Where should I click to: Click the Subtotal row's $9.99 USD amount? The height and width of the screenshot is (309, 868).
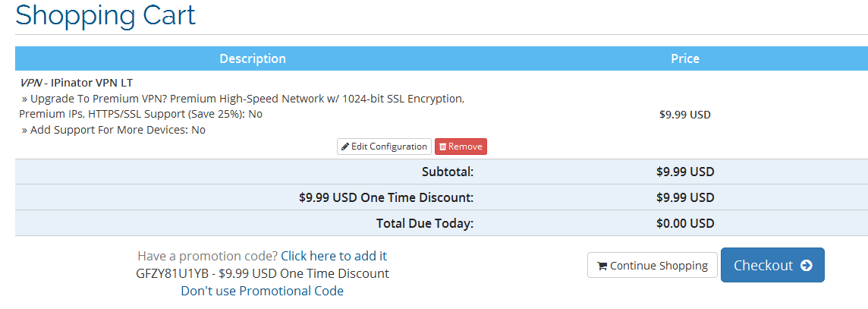(685, 172)
